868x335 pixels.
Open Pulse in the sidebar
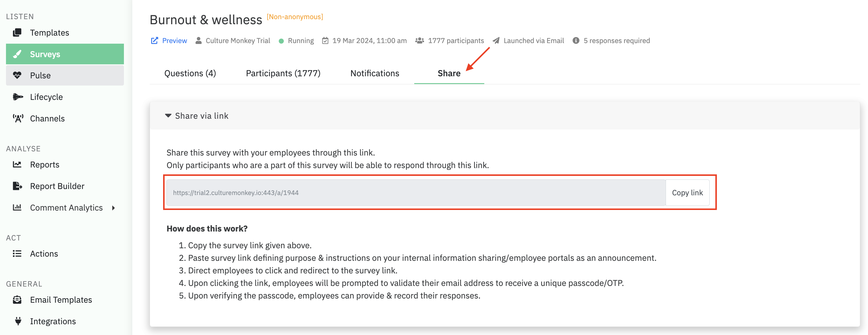pyautogui.click(x=65, y=75)
